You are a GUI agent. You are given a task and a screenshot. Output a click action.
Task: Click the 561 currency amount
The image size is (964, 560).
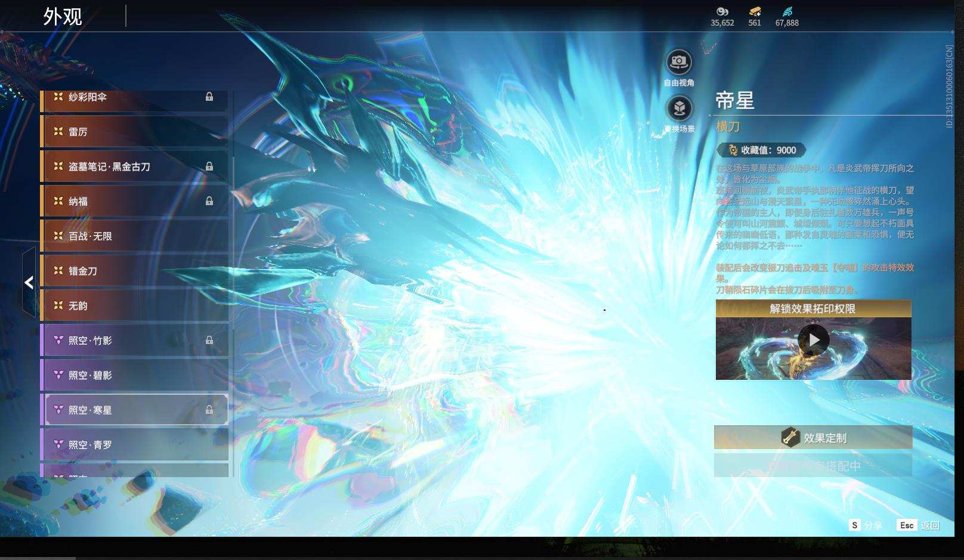coord(755,23)
